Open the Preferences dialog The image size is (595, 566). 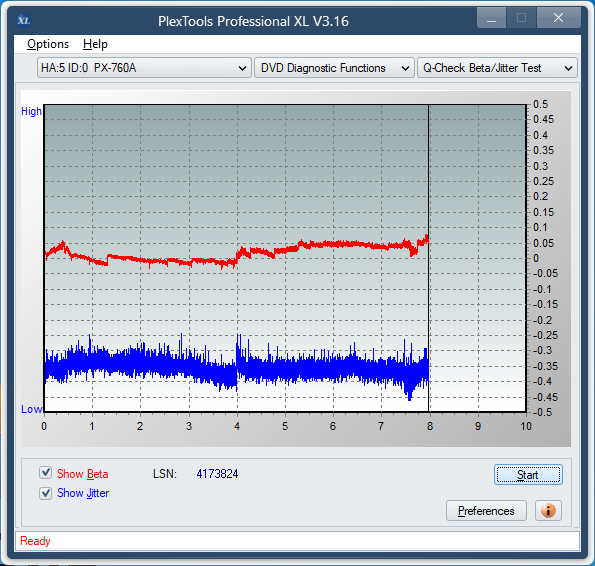pos(486,511)
